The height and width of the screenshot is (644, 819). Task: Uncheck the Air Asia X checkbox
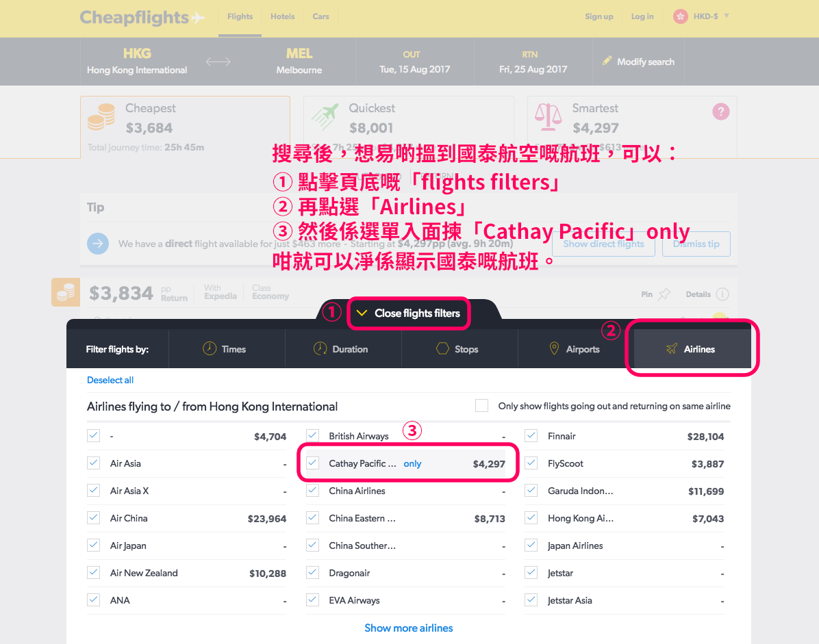coord(94,491)
